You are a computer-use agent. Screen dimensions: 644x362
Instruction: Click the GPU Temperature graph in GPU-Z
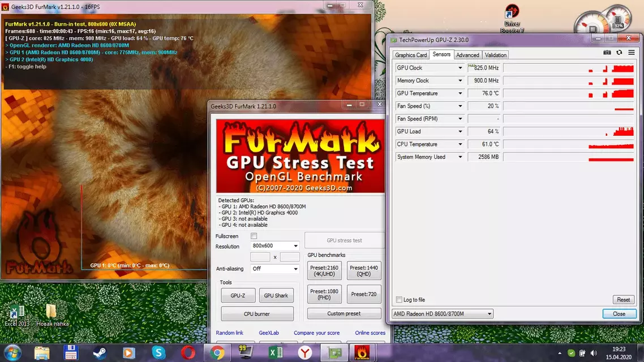[568, 93]
